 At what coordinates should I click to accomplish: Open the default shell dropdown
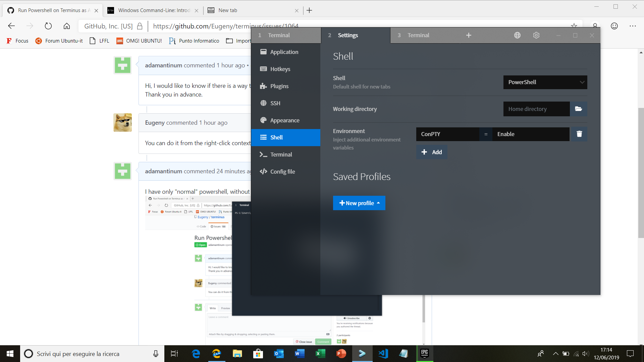[x=545, y=82]
